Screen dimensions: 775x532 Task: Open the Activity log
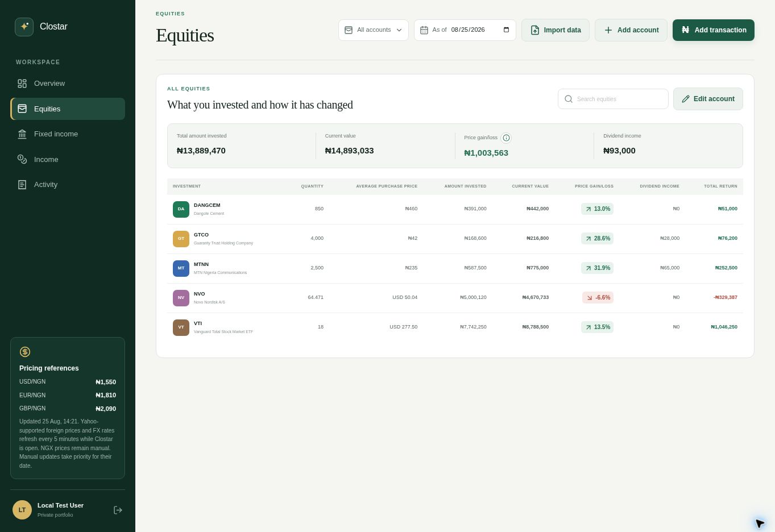coord(68,185)
